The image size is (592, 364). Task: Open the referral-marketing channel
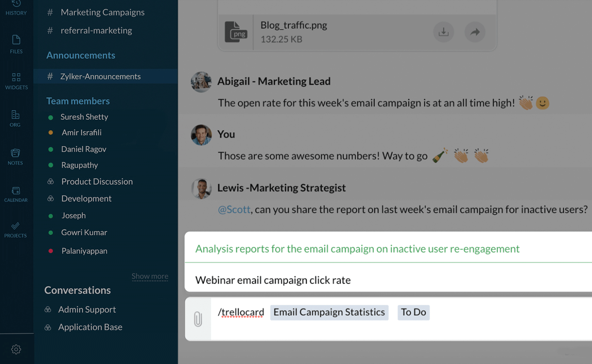(96, 30)
